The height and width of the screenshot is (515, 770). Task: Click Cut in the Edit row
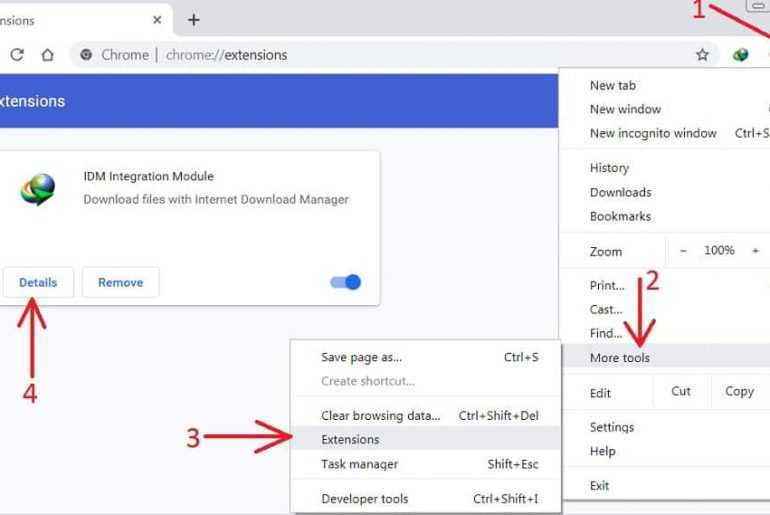click(x=681, y=392)
